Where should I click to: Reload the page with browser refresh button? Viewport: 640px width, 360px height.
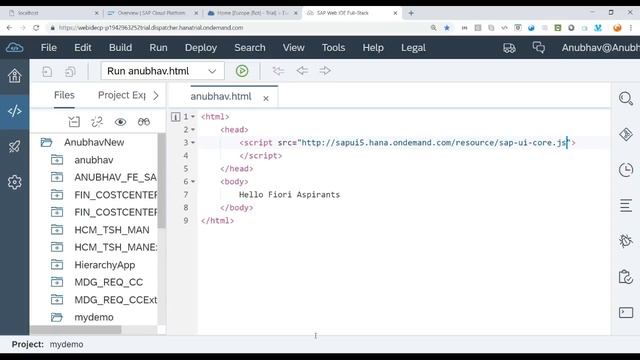[36, 28]
